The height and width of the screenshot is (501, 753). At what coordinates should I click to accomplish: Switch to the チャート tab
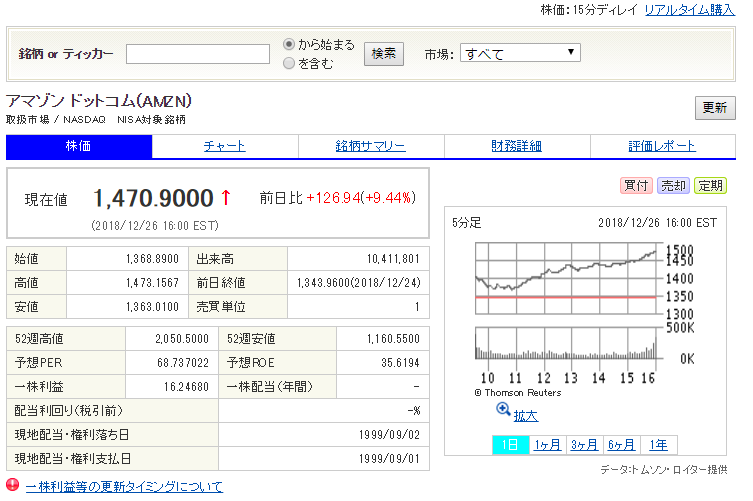pos(225,146)
